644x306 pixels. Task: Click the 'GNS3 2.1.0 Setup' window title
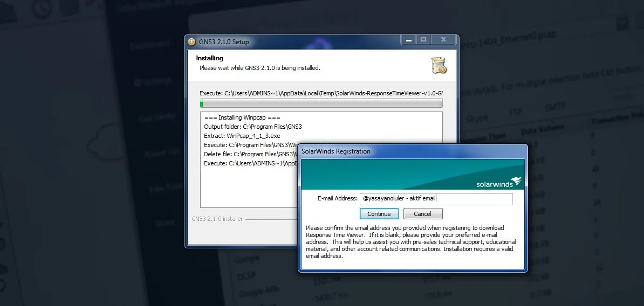tap(224, 42)
